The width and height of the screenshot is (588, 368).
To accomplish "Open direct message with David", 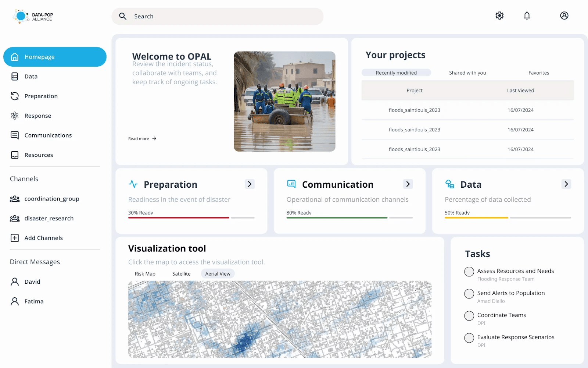I will [x=32, y=282].
